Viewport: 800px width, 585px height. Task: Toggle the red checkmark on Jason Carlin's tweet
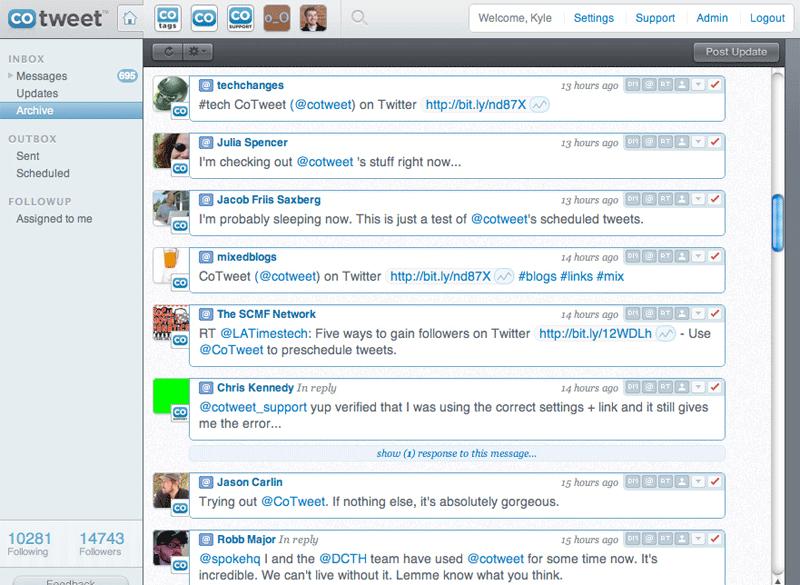(715, 481)
